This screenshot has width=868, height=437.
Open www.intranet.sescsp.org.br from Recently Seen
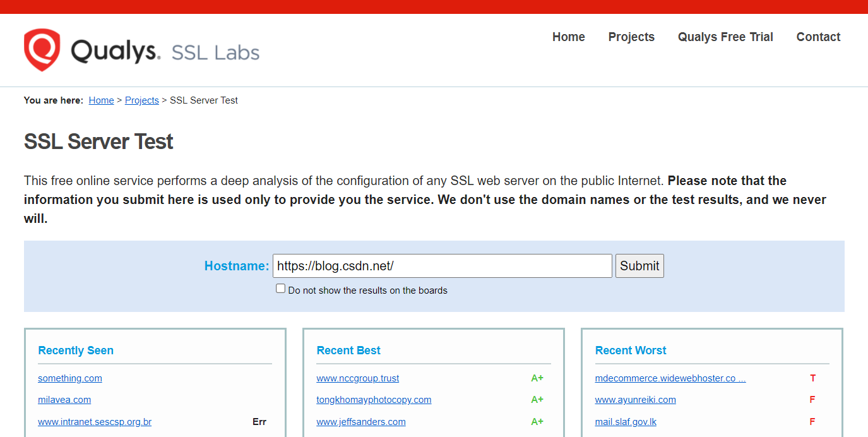pos(94,421)
